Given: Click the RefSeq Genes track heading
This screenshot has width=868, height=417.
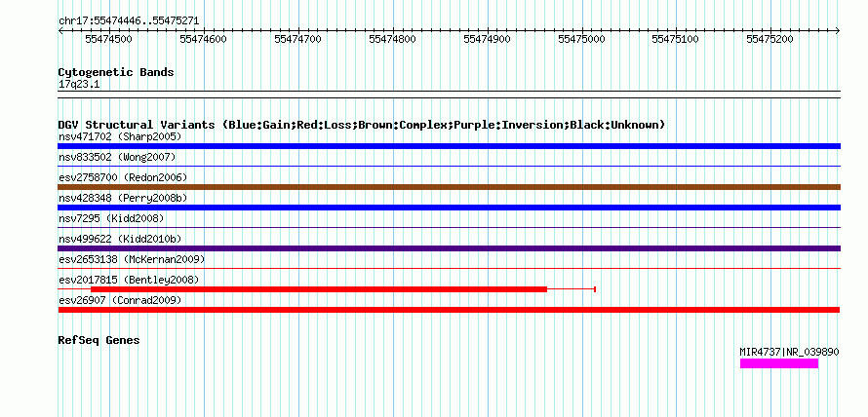Looking at the screenshot, I should (x=99, y=340).
